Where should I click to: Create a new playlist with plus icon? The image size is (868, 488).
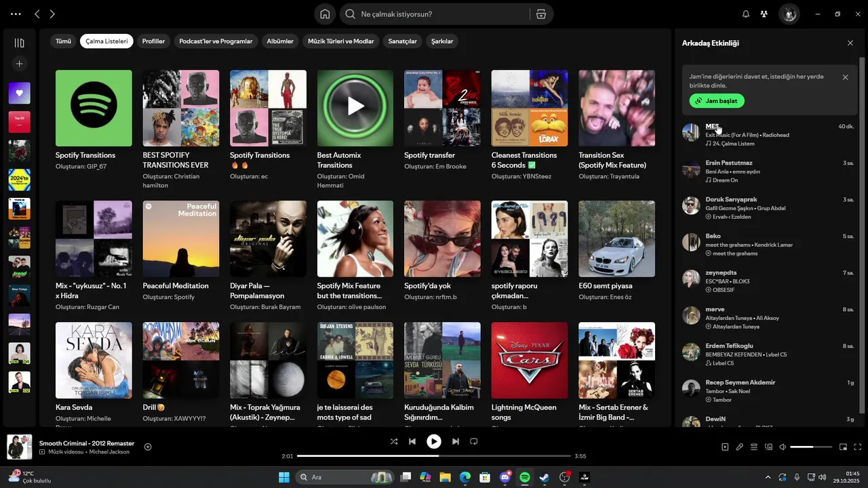(x=19, y=64)
